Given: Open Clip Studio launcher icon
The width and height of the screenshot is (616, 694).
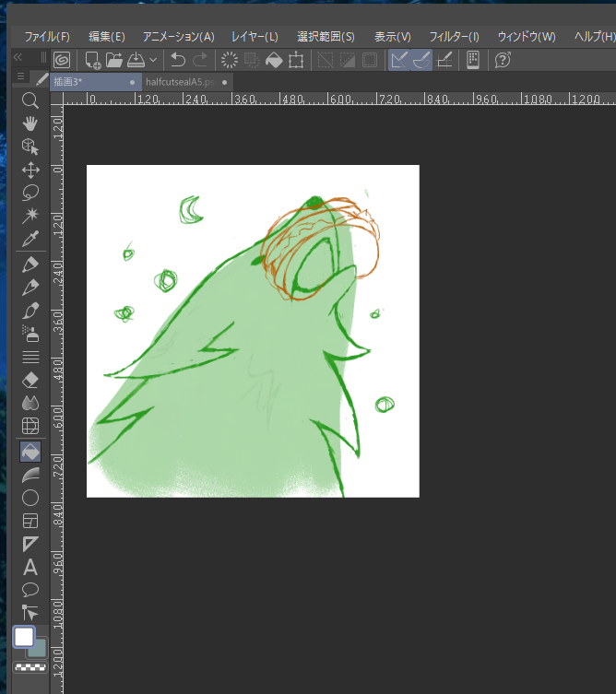Looking at the screenshot, I should (62, 60).
